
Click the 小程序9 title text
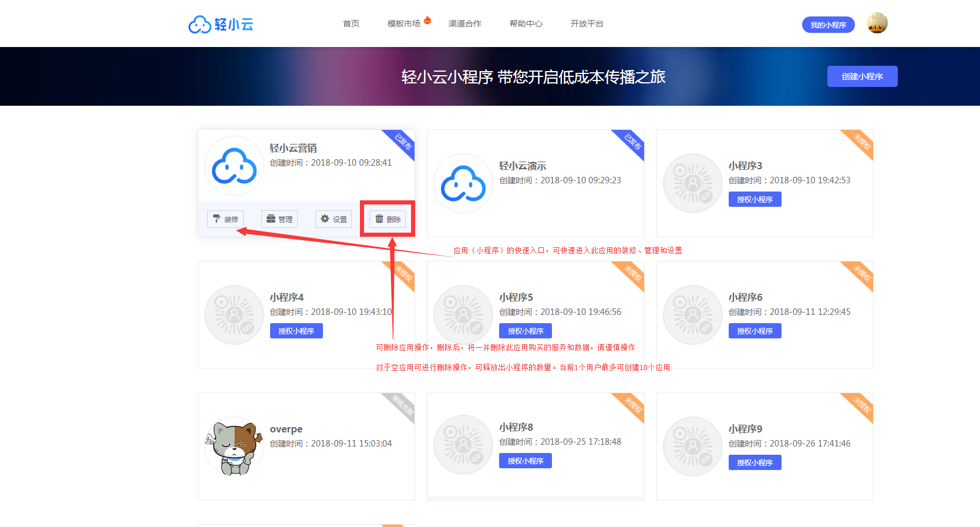click(x=746, y=429)
